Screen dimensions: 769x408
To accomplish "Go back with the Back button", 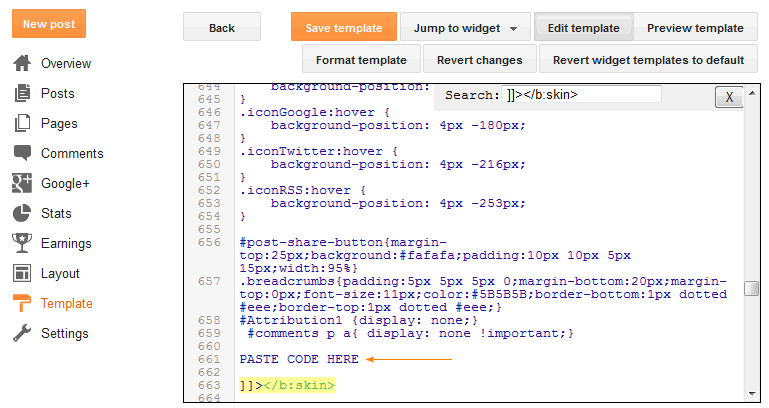I will pos(222,27).
